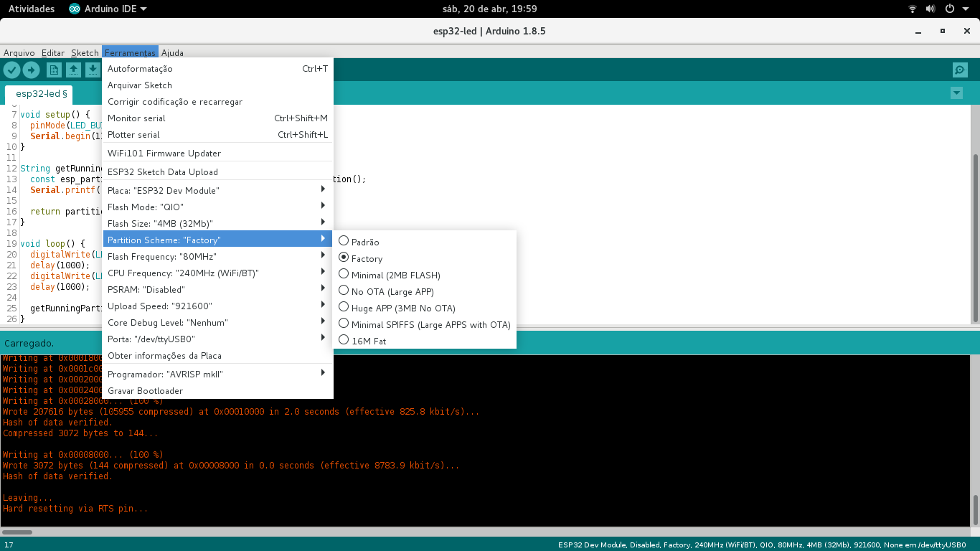Click the "Leaving..." console line
Screen dimensions: 980x551
tap(27, 498)
